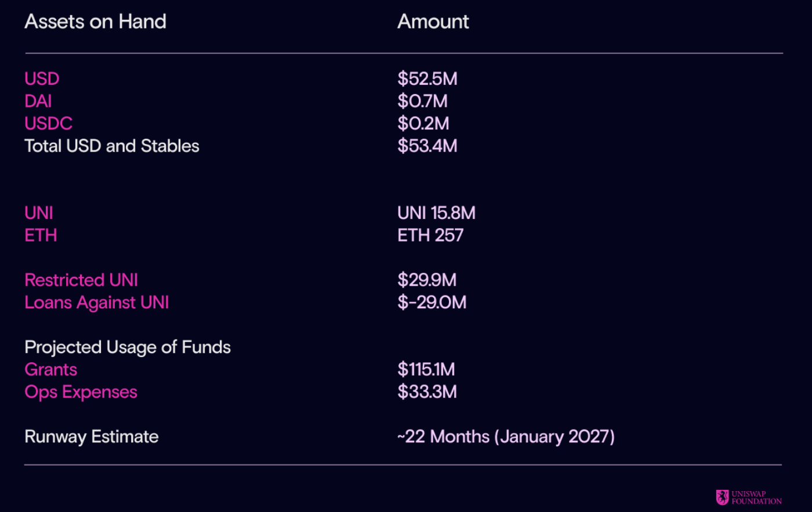Click the Ops Expenses label
812x512 pixels.
[81, 392]
